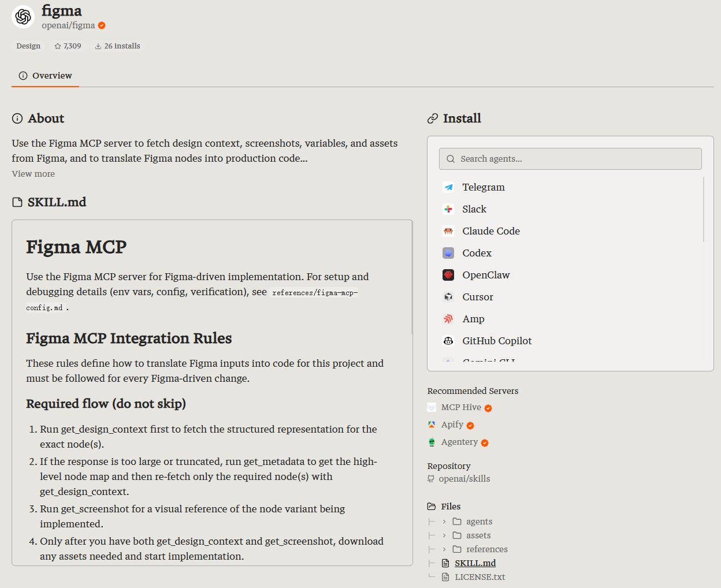The image size is (721, 588).
Task: Click the Search agents input field
Action: click(x=570, y=159)
